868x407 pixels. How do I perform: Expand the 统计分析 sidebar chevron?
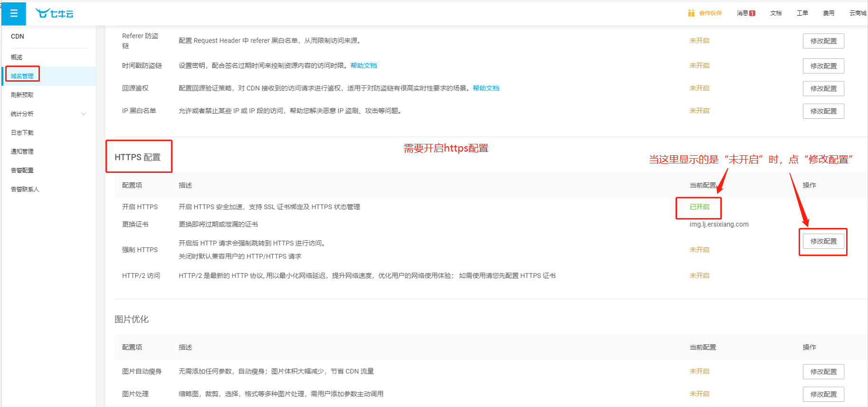tap(84, 114)
